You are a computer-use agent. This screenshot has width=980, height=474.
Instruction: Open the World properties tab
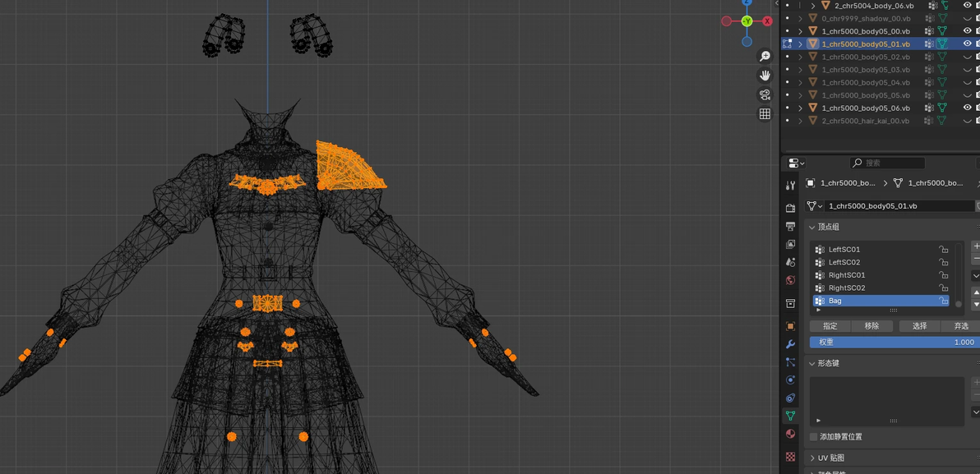pos(790,280)
